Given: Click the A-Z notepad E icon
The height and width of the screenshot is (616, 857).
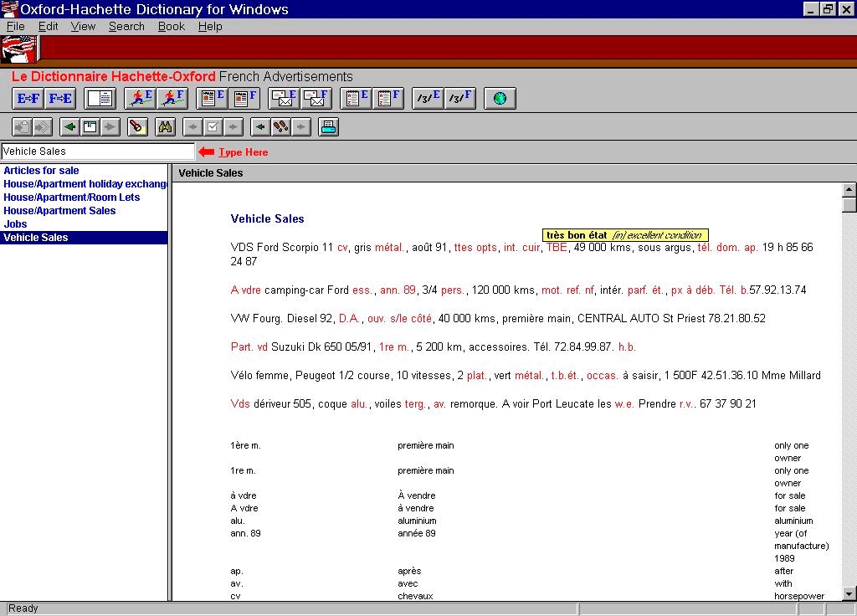Looking at the screenshot, I should (x=357, y=99).
